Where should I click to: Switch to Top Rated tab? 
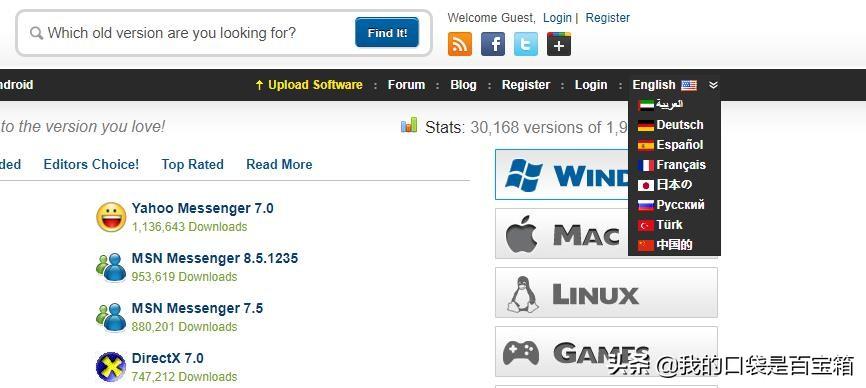(x=193, y=164)
